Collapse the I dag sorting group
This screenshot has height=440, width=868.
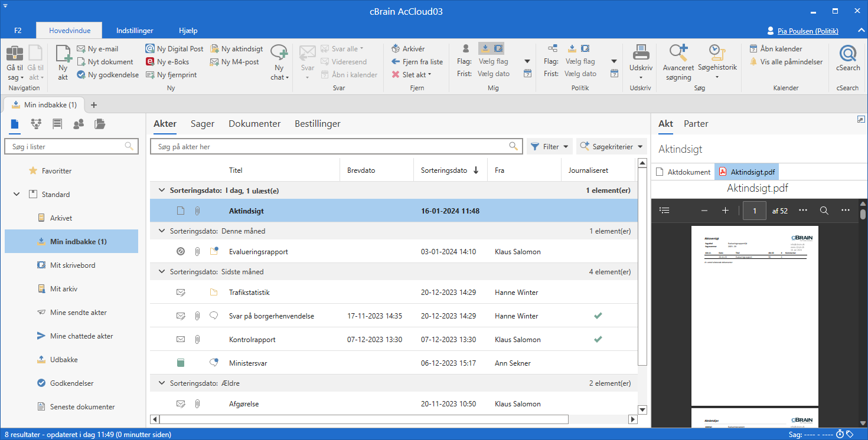coord(161,191)
